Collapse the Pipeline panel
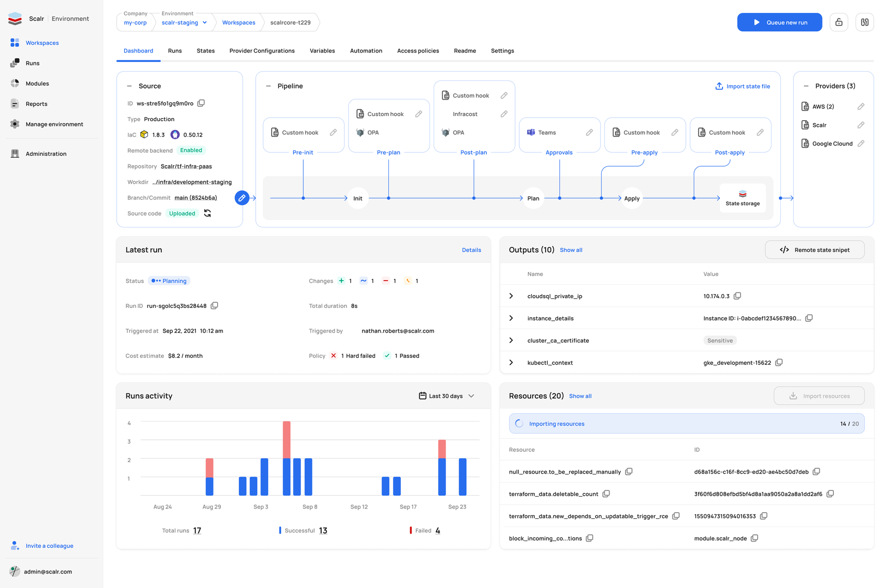Screen dimensions: 887x588 [x=268, y=86]
